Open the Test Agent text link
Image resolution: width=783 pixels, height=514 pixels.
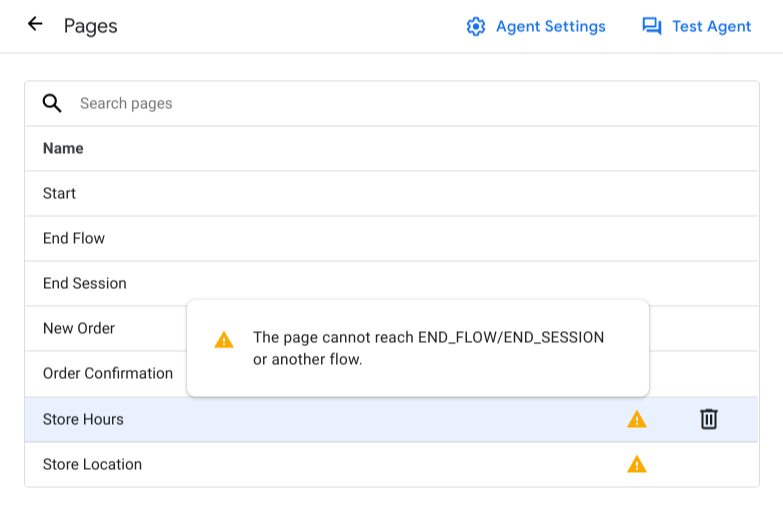click(711, 27)
